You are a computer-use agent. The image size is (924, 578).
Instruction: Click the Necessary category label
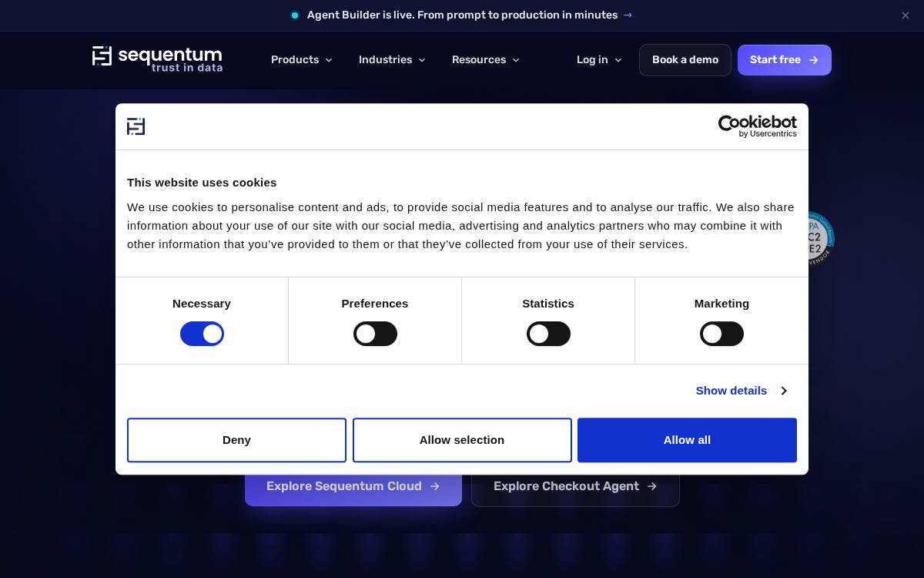coord(202,304)
